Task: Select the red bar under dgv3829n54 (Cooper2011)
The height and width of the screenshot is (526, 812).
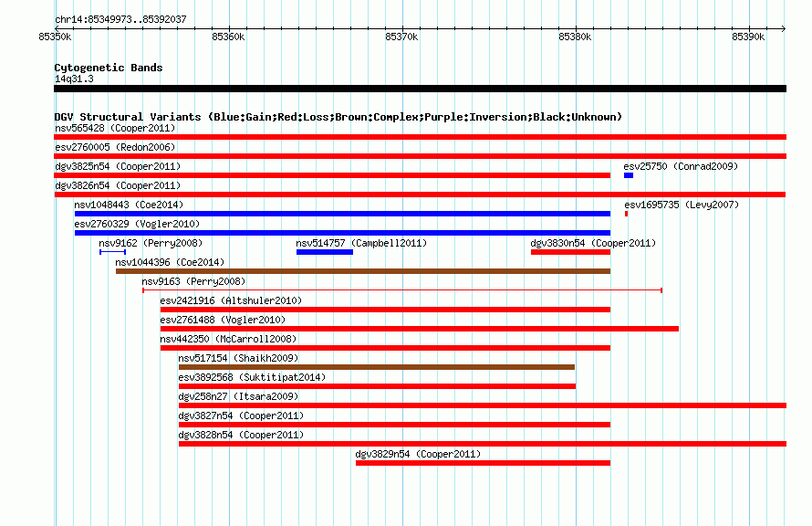Action: click(484, 463)
